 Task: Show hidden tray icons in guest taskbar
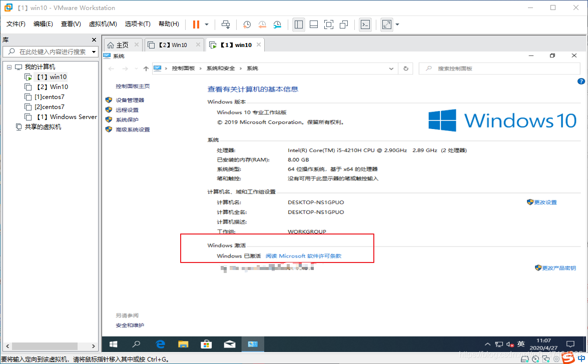click(x=487, y=344)
